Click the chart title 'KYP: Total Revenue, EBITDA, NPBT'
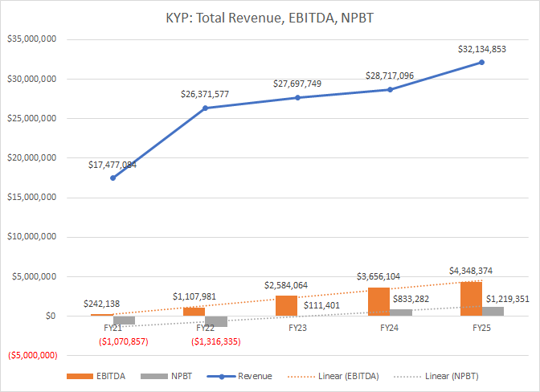 point(269,18)
